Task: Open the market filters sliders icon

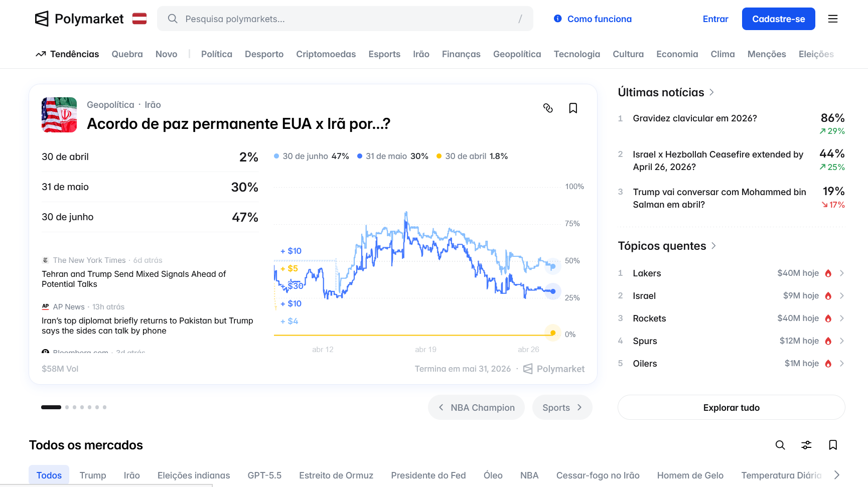Action: coord(806,445)
